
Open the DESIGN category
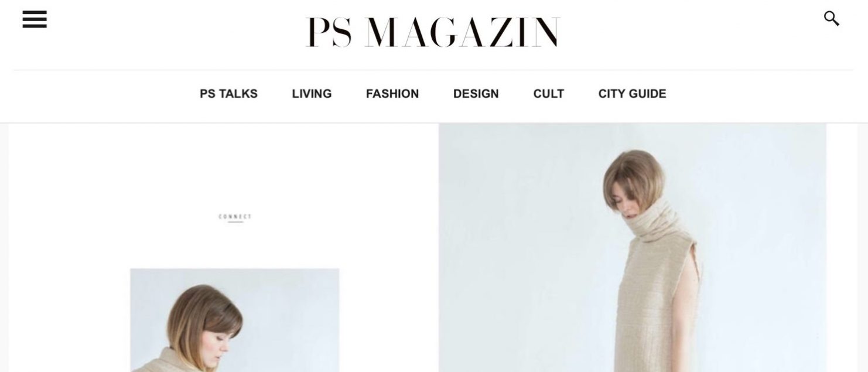pyautogui.click(x=476, y=94)
